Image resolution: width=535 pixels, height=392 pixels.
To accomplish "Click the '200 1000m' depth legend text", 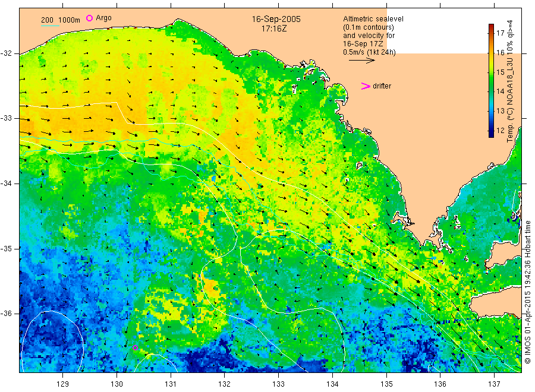I will pos(61,20).
